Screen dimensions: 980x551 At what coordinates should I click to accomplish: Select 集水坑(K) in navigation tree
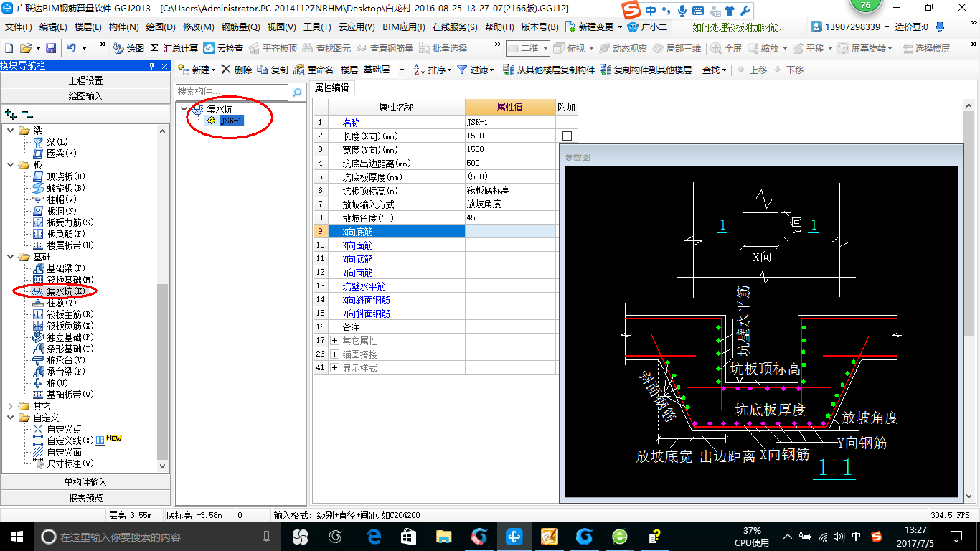click(66, 291)
